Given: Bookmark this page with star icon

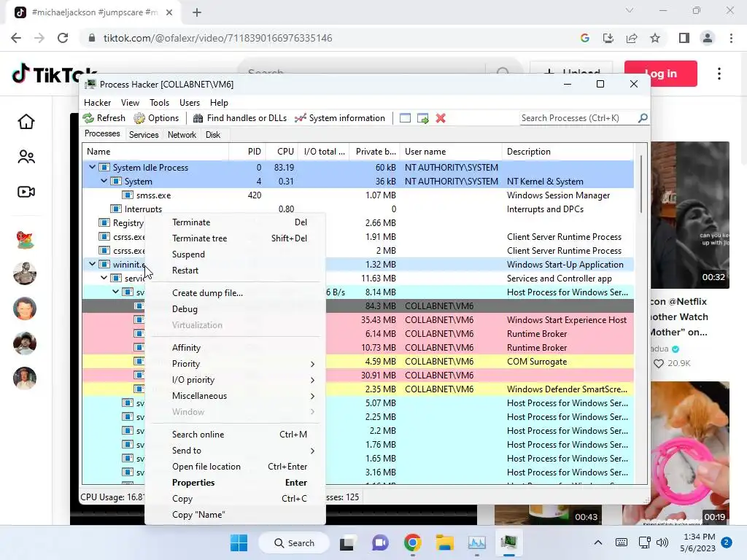Looking at the screenshot, I should pos(655,38).
